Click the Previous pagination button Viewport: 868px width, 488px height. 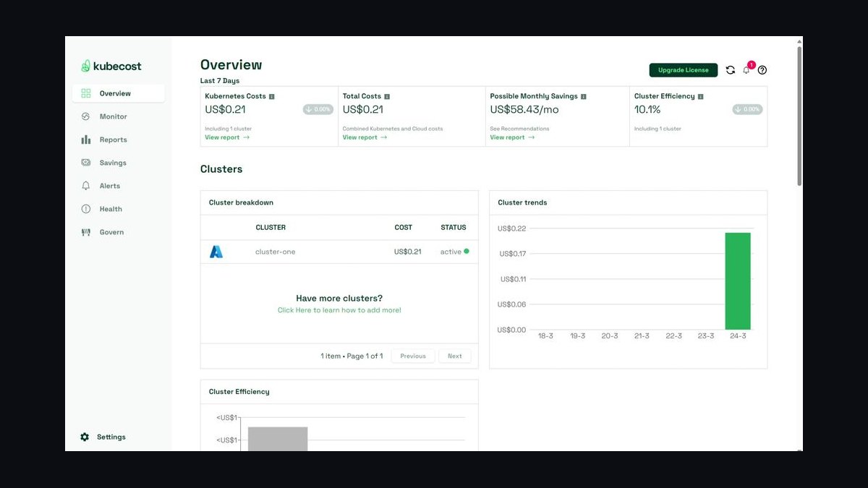point(413,356)
